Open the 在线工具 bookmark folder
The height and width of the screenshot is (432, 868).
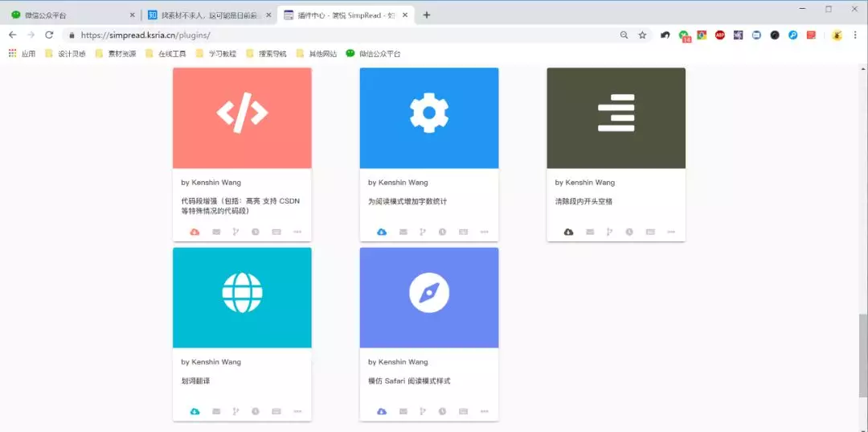pyautogui.click(x=166, y=54)
